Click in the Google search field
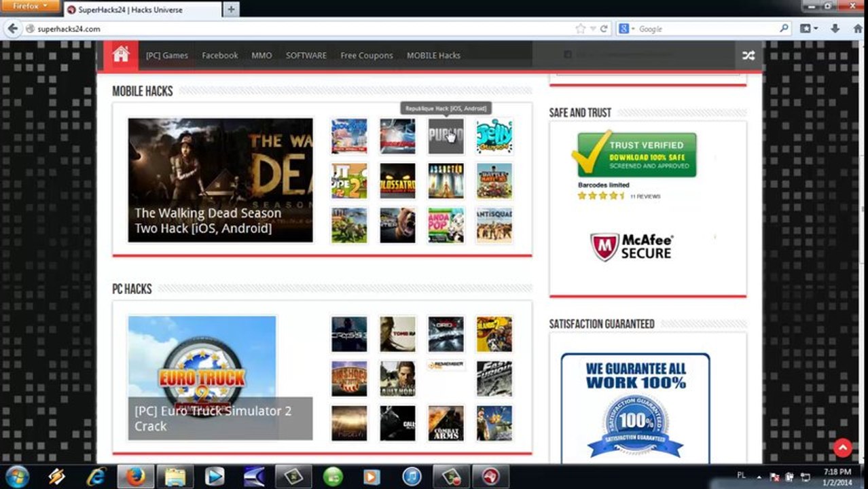 [x=706, y=29]
